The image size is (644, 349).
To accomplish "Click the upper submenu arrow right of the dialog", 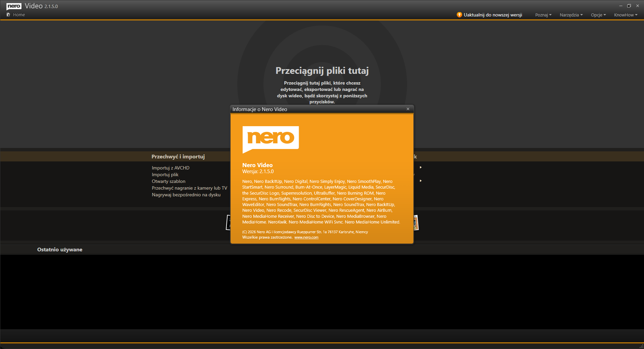I will coord(420,167).
